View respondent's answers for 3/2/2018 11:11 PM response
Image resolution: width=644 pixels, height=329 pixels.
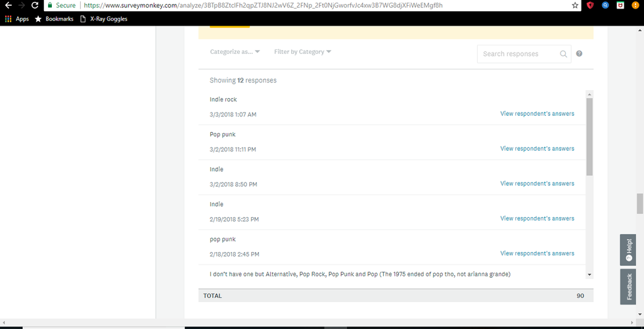click(x=538, y=149)
